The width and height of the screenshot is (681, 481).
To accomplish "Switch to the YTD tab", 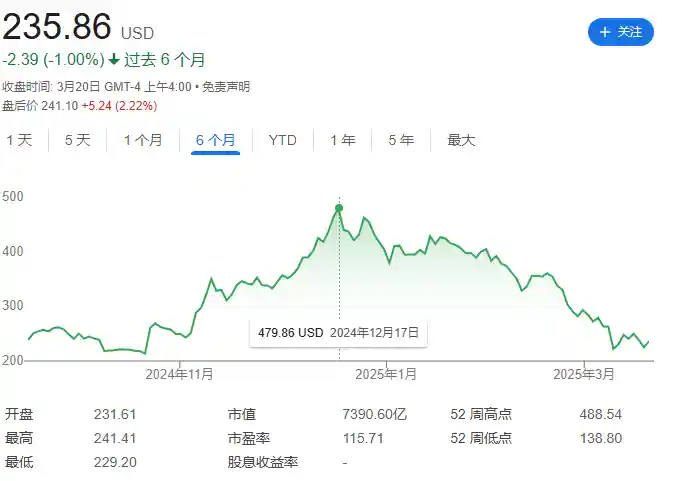I will tap(282, 140).
